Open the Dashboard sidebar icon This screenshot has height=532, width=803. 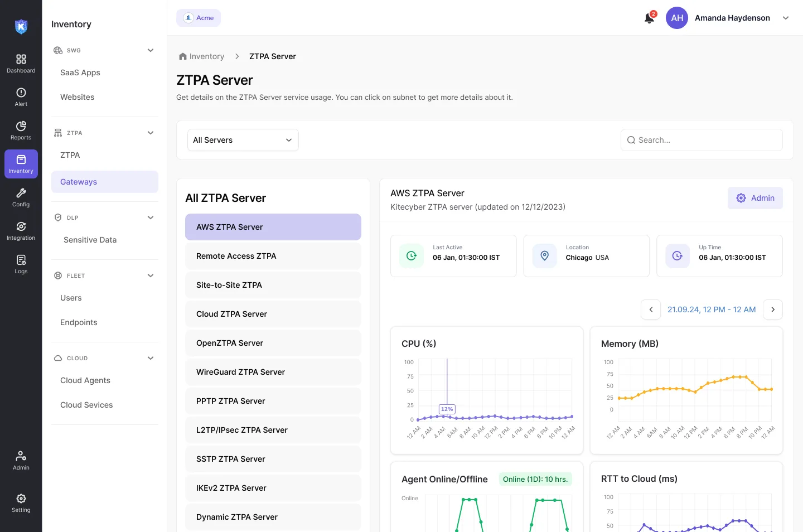tap(21, 64)
